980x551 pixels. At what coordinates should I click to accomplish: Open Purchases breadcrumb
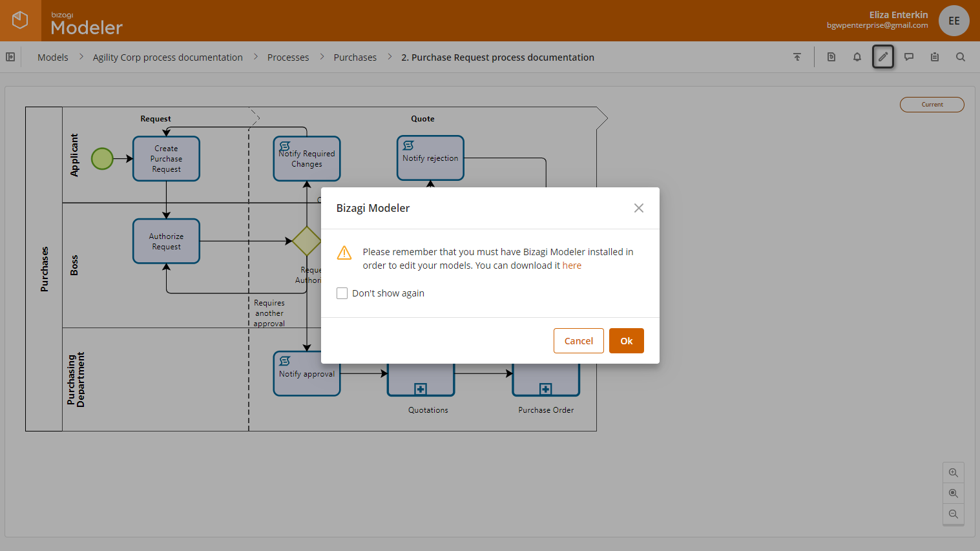point(355,57)
